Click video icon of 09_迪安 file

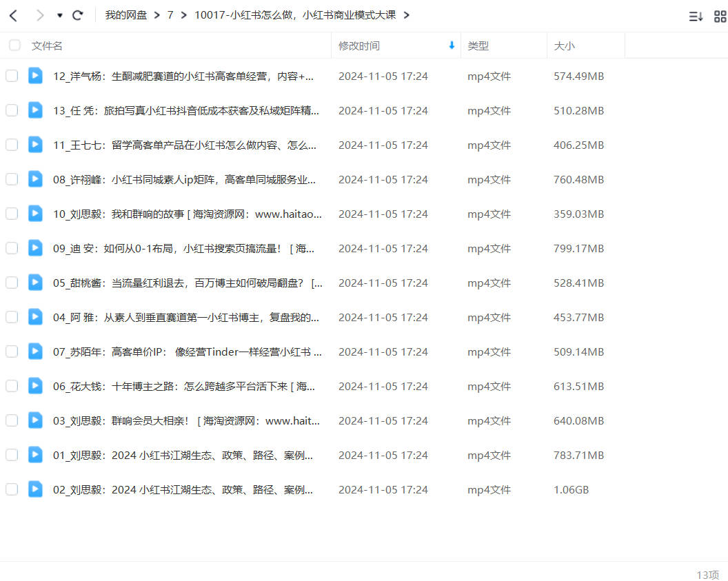click(x=35, y=248)
